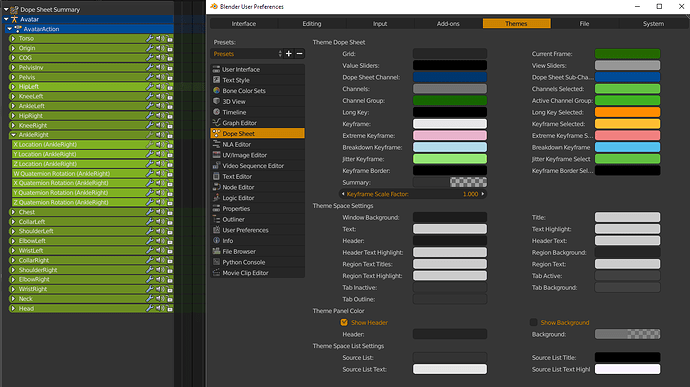Select the Properties theme entry
Viewport: 690px width, 387px height.
click(258, 208)
